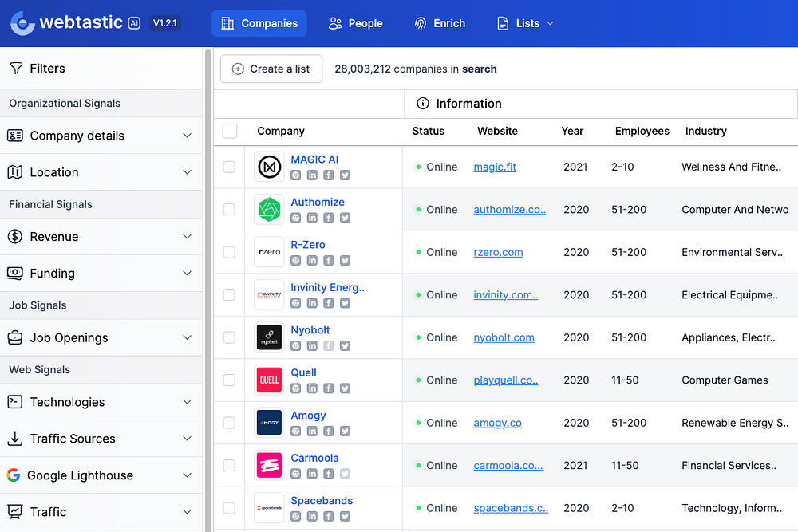Switch to the People tab

click(x=356, y=23)
